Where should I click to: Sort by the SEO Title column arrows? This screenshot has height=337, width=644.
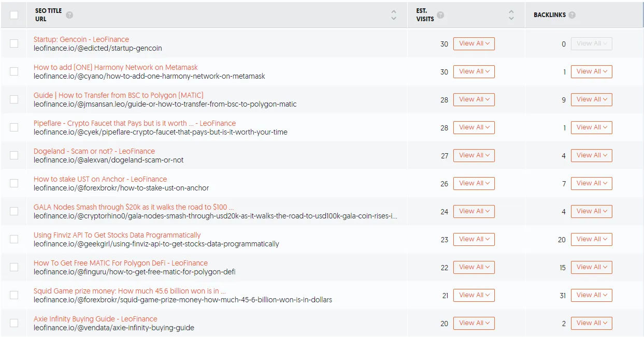394,15
